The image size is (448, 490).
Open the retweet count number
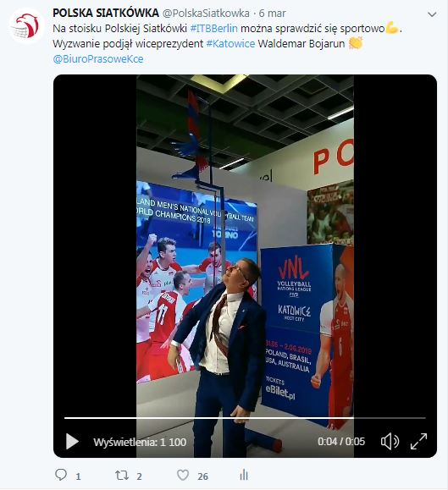click(139, 476)
